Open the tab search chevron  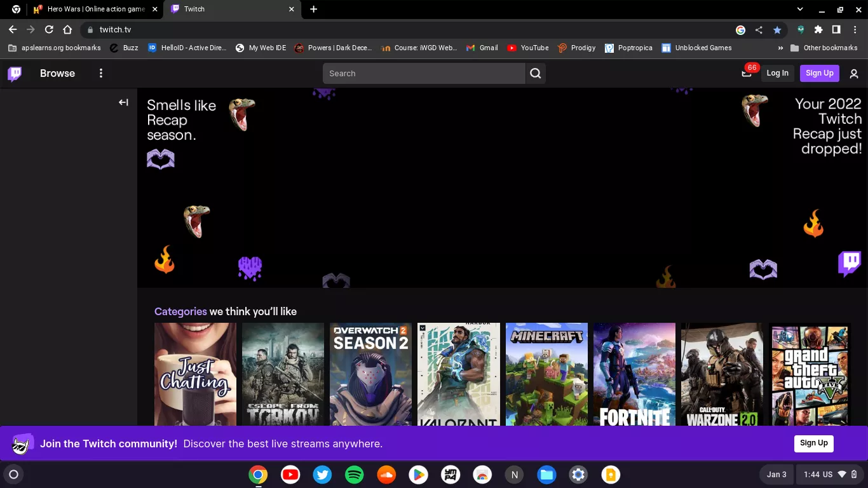click(799, 10)
